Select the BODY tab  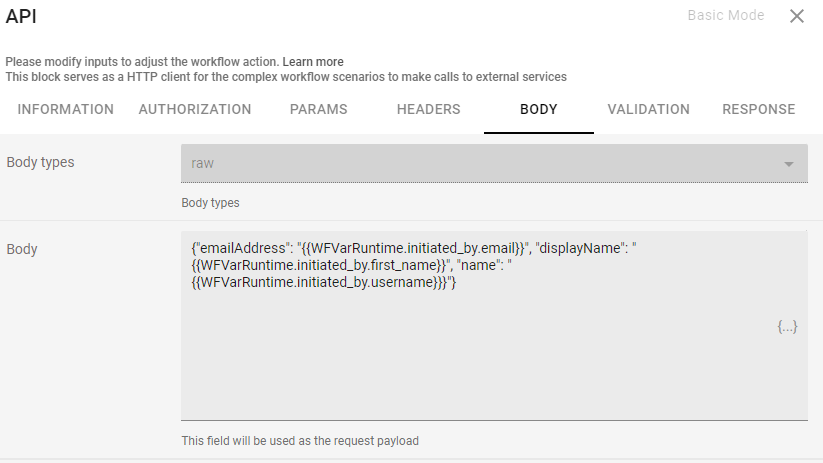539,109
